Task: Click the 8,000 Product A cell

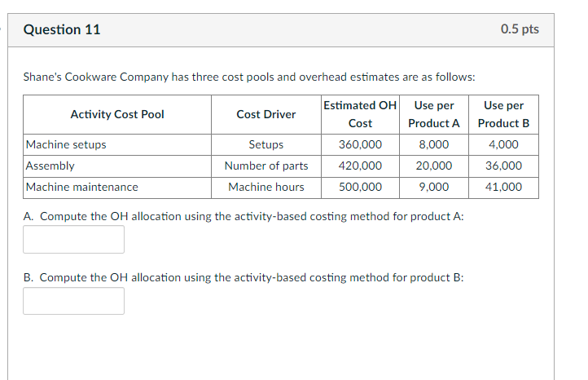Action: point(434,144)
